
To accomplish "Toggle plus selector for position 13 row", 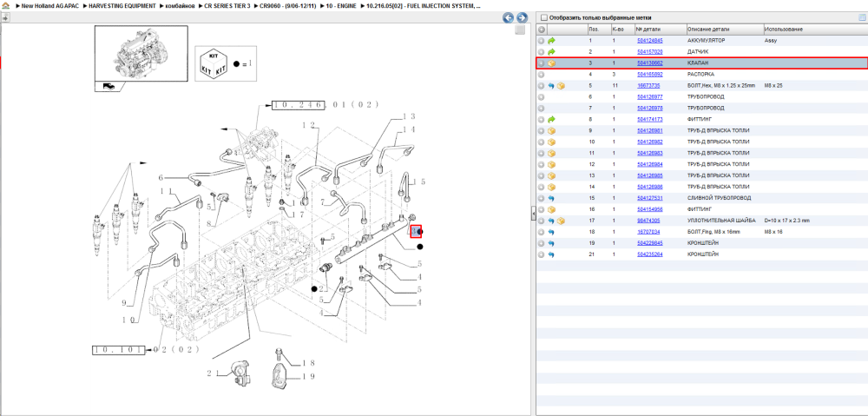I will coord(542,176).
